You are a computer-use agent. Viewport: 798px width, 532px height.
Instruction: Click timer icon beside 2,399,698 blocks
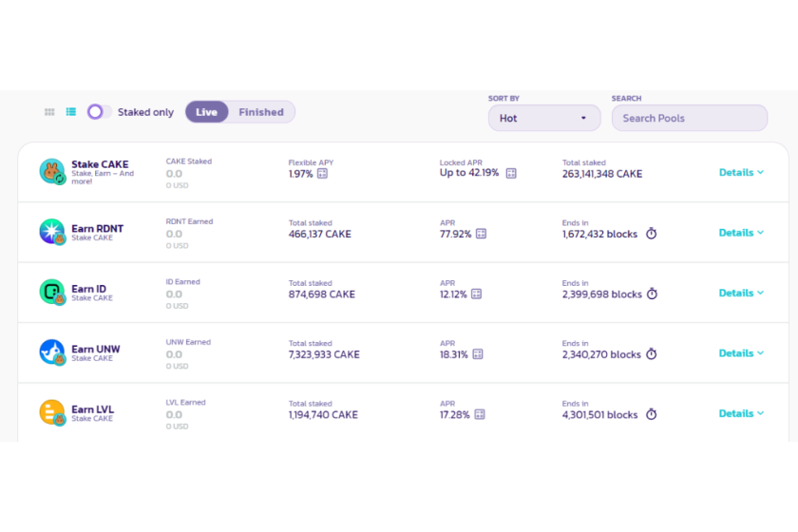(652, 294)
